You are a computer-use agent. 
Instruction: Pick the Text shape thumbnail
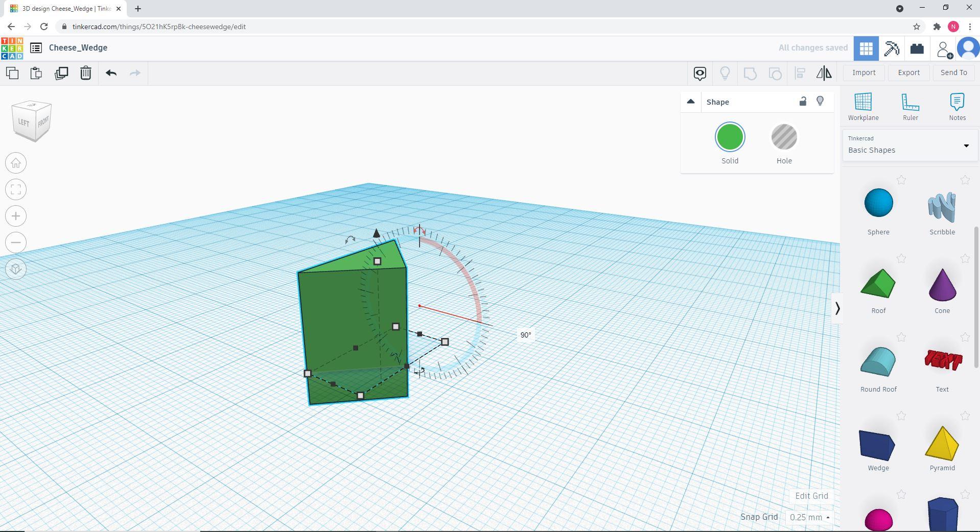pos(943,359)
